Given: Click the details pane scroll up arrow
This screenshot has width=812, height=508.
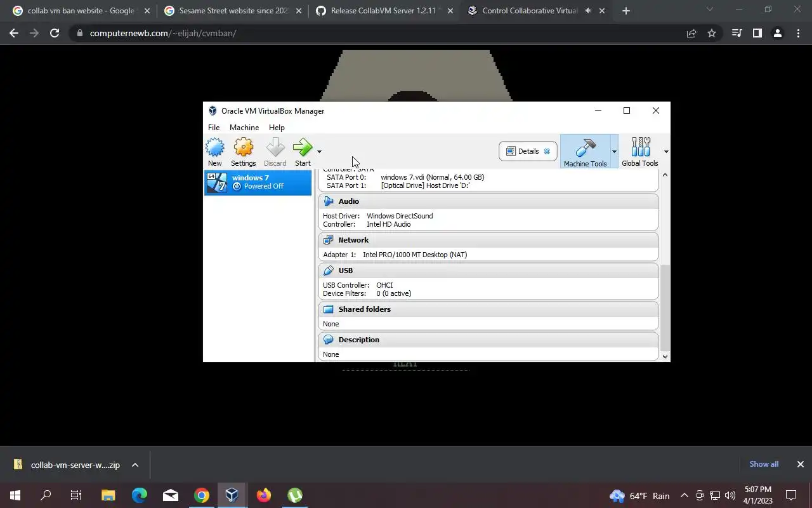Looking at the screenshot, I should pos(665,175).
